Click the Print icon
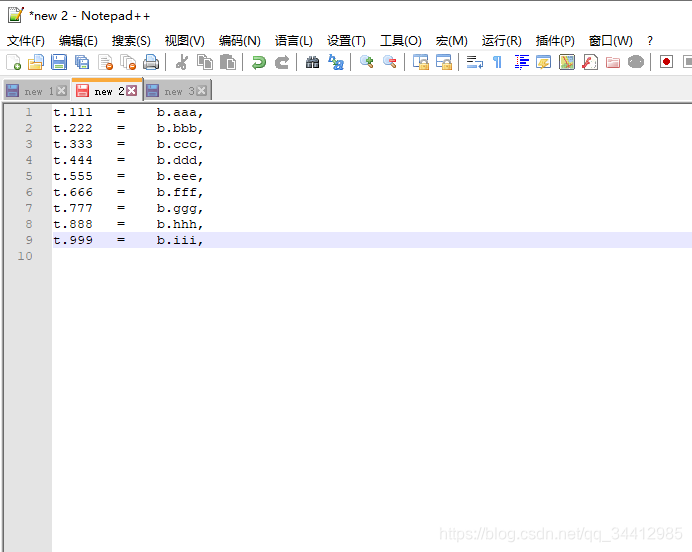Viewport: 692px width, 552px height. [x=151, y=62]
